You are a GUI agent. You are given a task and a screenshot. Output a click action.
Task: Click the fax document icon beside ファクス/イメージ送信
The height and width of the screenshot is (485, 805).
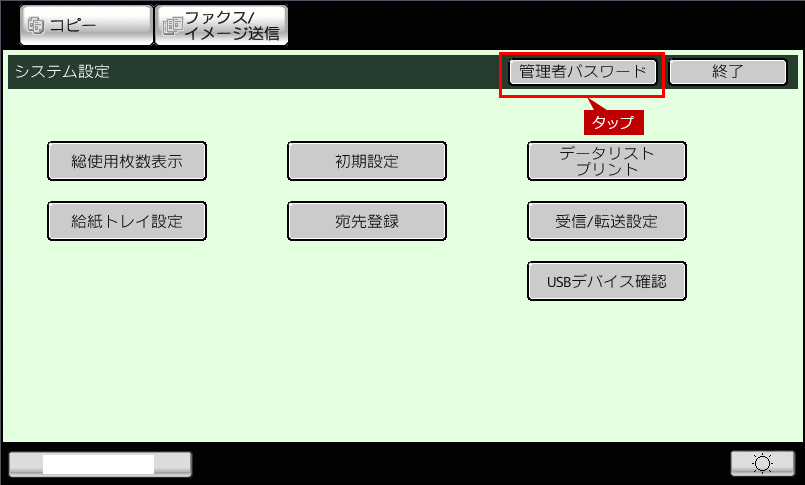(x=171, y=26)
